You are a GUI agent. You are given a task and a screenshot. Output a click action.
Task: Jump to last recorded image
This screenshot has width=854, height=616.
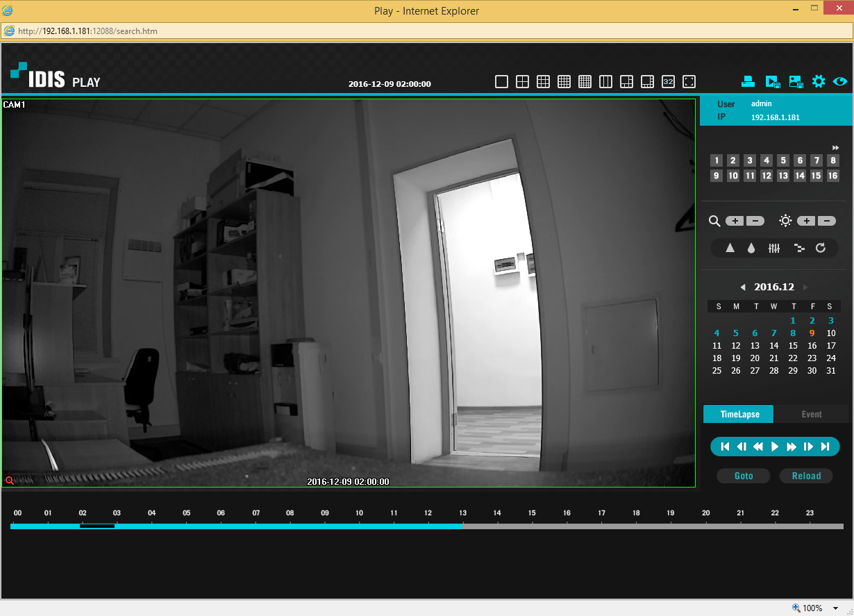825,447
